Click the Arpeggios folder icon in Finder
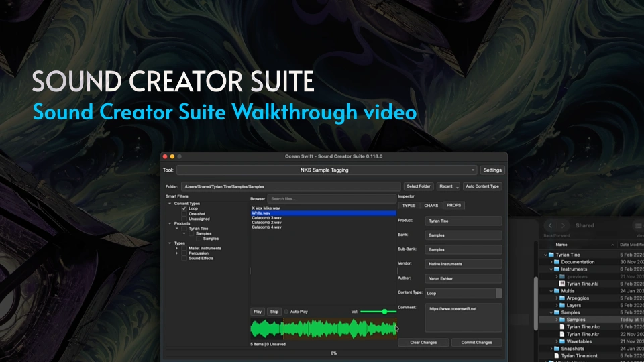This screenshot has width=644, height=362. pyautogui.click(x=562, y=298)
